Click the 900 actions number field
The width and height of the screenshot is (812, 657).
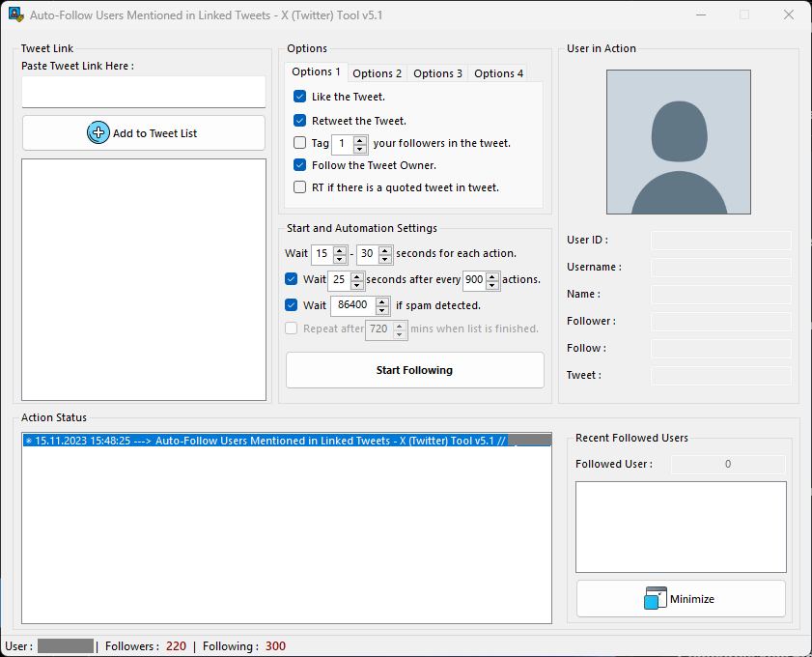click(x=475, y=280)
